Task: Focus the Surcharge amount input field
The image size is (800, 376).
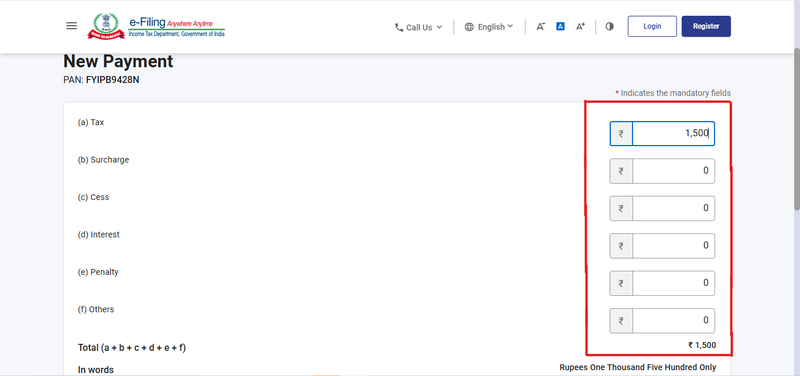Action: [x=673, y=171]
